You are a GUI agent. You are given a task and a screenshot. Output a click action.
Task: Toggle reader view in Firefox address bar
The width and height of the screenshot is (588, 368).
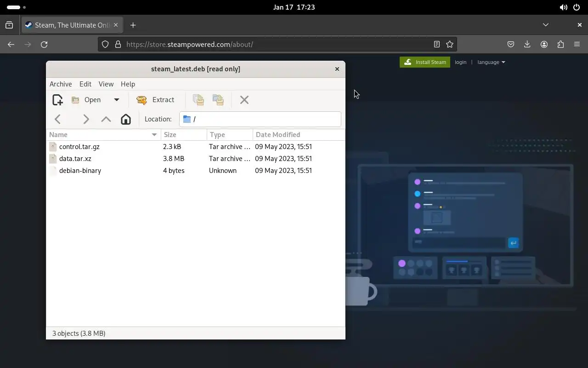point(437,44)
